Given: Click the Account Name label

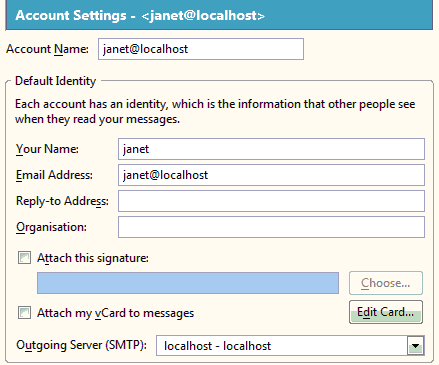Looking at the screenshot, I should 47,49.
